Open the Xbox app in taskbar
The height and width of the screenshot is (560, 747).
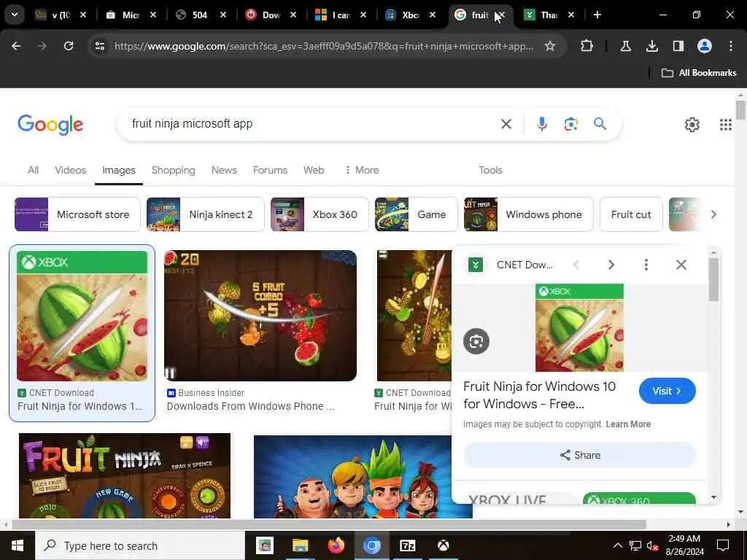(443, 545)
